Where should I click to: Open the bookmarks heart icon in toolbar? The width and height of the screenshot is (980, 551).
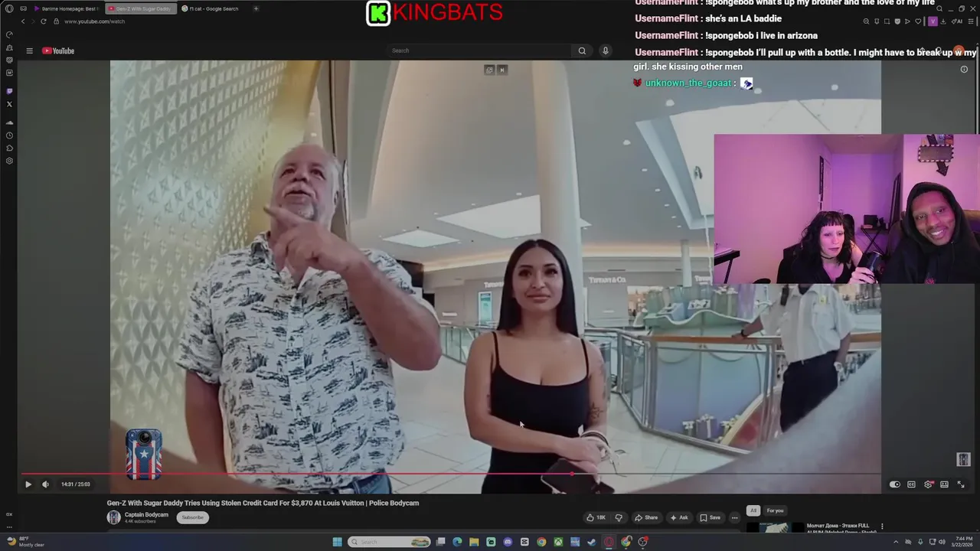pyautogui.click(x=918, y=21)
